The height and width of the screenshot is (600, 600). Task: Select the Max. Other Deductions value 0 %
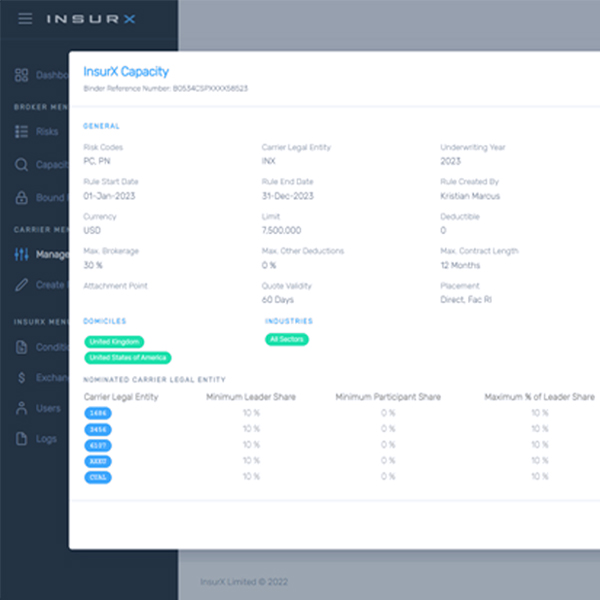coord(269,265)
